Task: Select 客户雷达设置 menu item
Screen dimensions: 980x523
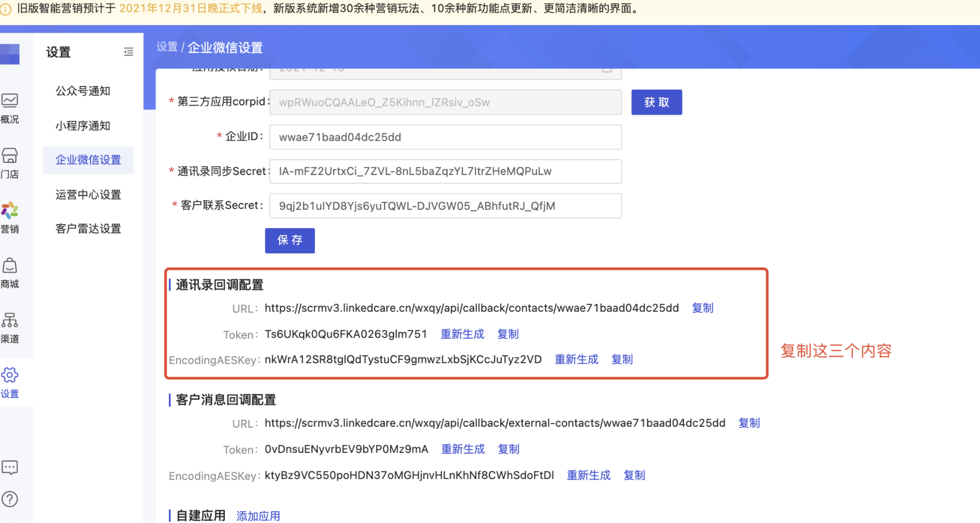Action: pos(88,229)
